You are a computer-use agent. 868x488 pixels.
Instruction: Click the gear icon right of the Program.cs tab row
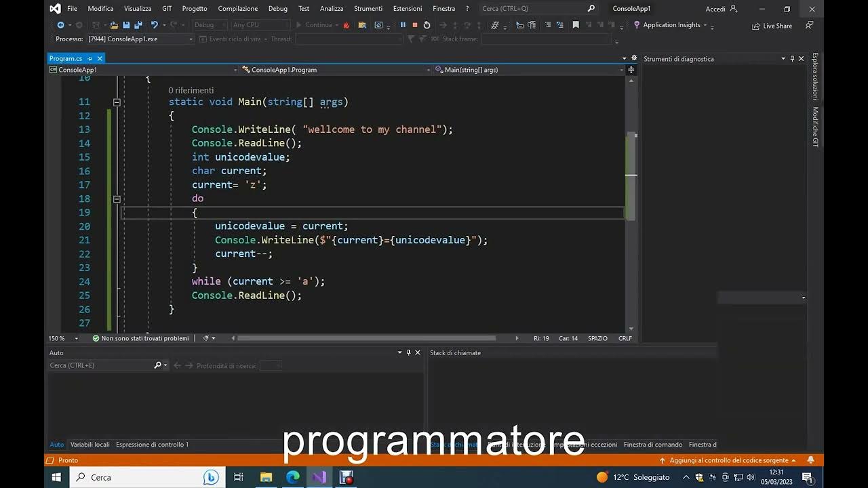click(x=634, y=58)
